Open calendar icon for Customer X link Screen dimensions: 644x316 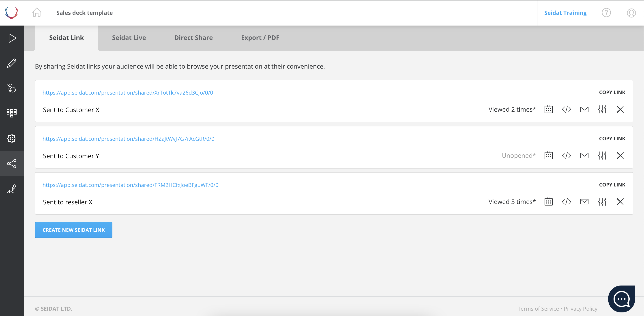point(549,109)
